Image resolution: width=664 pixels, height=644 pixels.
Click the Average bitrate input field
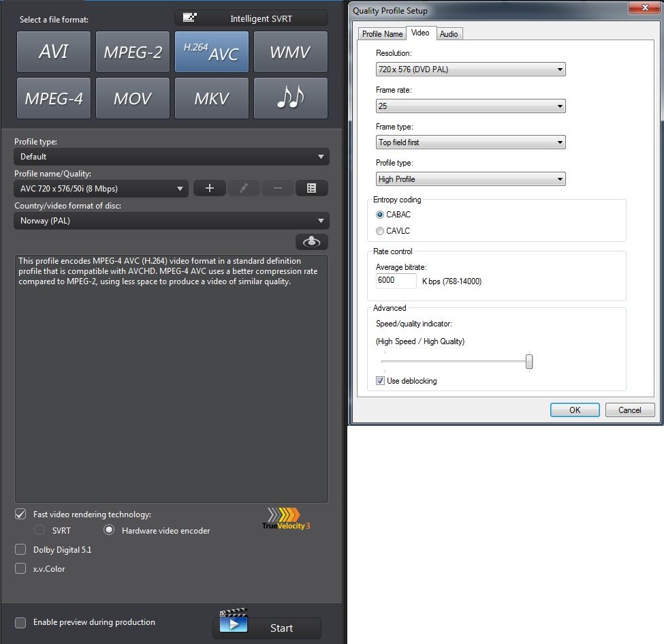pos(396,281)
